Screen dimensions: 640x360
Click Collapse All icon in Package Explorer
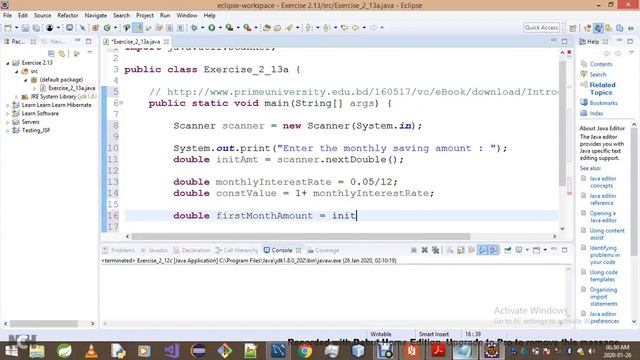pyautogui.click(x=51, y=54)
